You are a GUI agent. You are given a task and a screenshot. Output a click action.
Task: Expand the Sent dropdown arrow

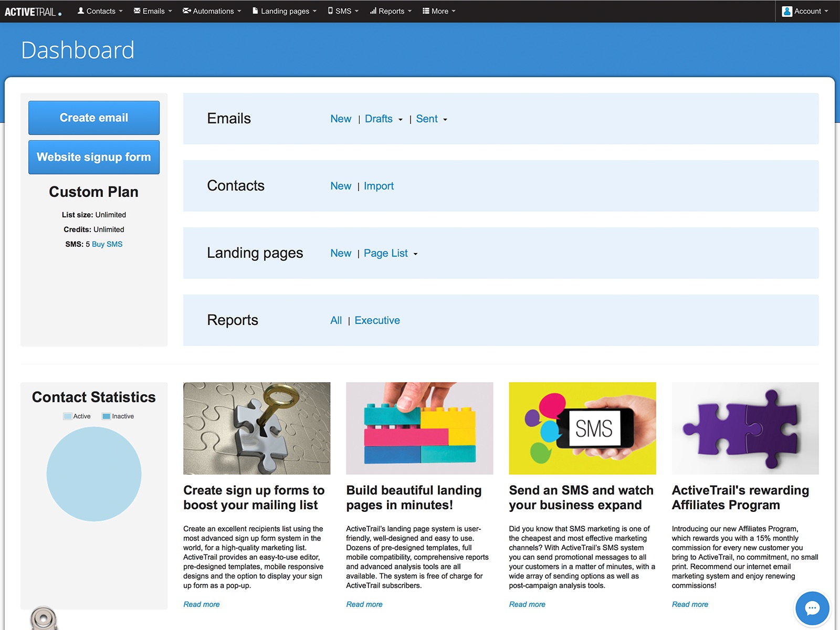pyautogui.click(x=445, y=120)
